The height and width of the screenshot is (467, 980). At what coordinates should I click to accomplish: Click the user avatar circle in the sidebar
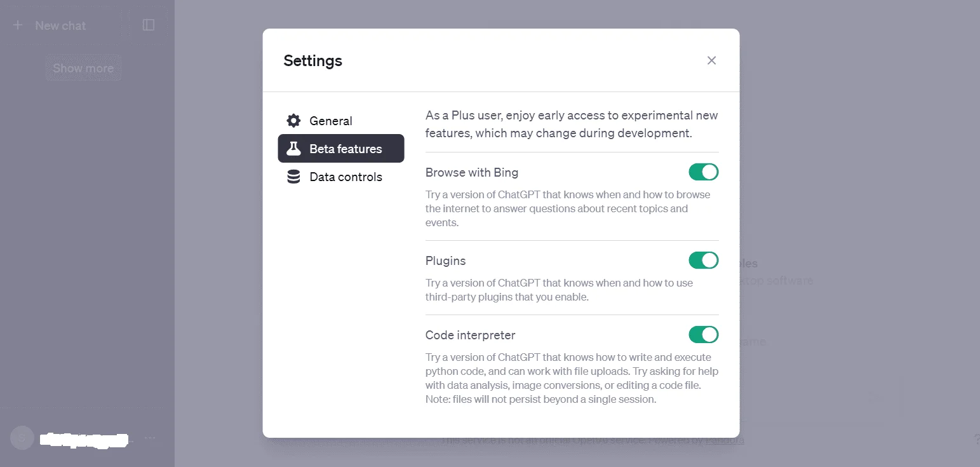(22, 438)
